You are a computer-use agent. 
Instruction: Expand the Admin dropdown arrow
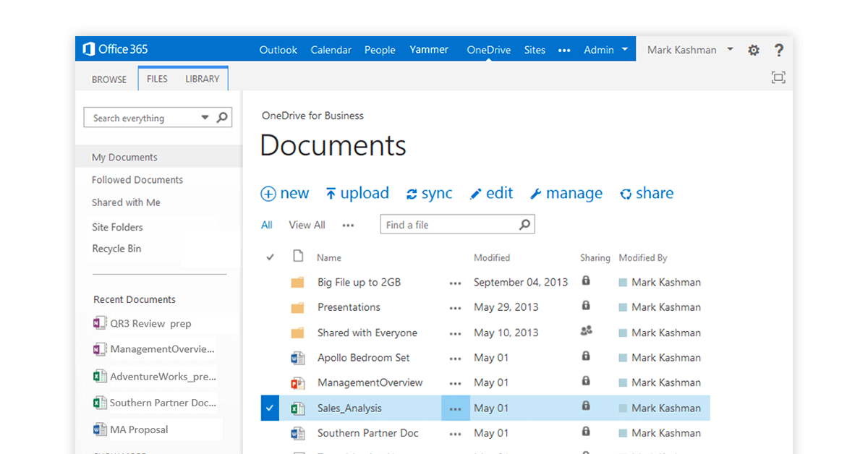624,50
